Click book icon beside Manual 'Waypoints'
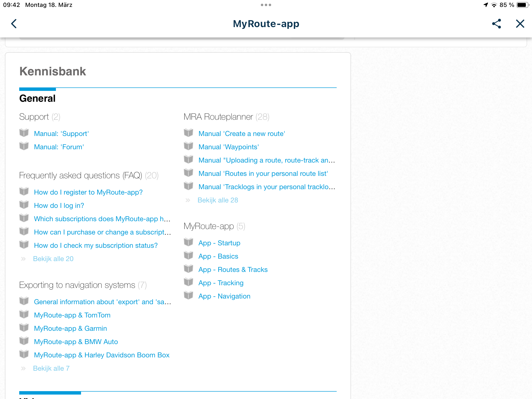Screen dimensions: 532x399 point(188,146)
